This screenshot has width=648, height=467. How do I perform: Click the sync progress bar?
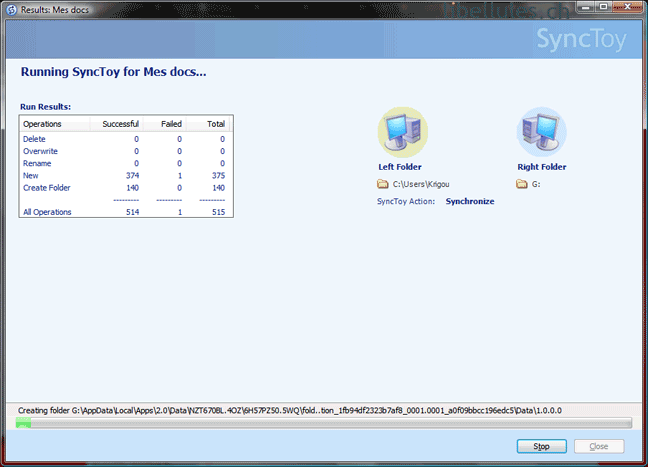coord(324,423)
